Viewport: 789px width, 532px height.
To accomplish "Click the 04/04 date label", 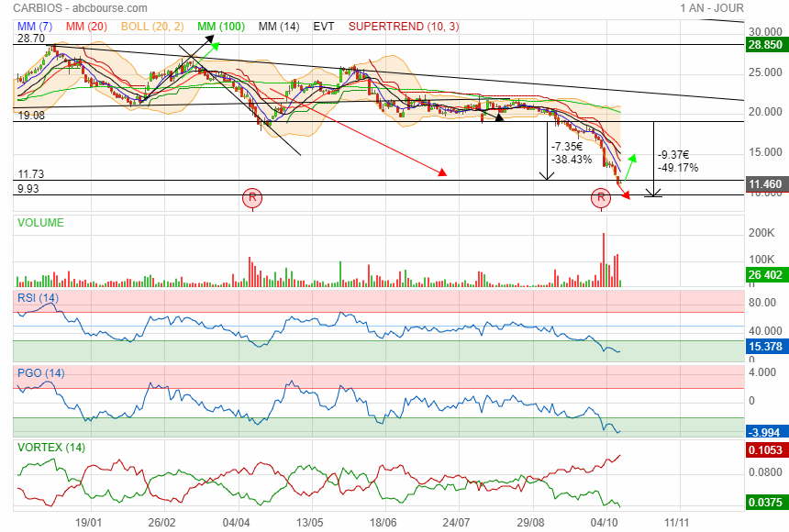I will (x=236, y=523).
